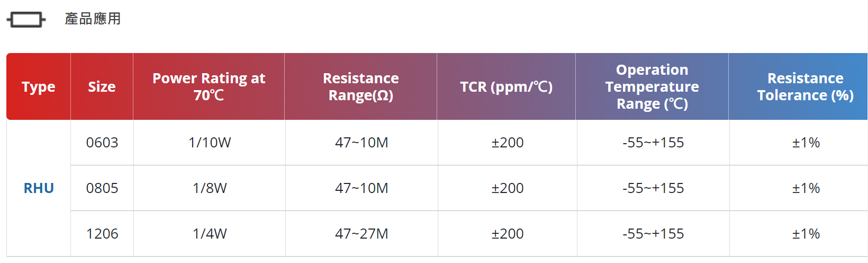This screenshot has height=263, width=868.
Task: Select the 0805 size cell
Action: point(102,188)
